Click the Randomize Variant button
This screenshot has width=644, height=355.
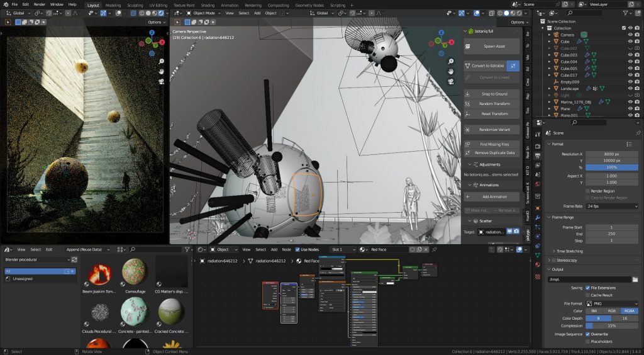(x=492, y=130)
